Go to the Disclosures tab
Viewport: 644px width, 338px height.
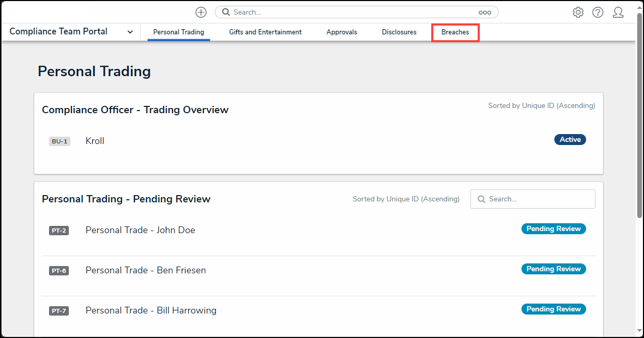tap(399, 32)
